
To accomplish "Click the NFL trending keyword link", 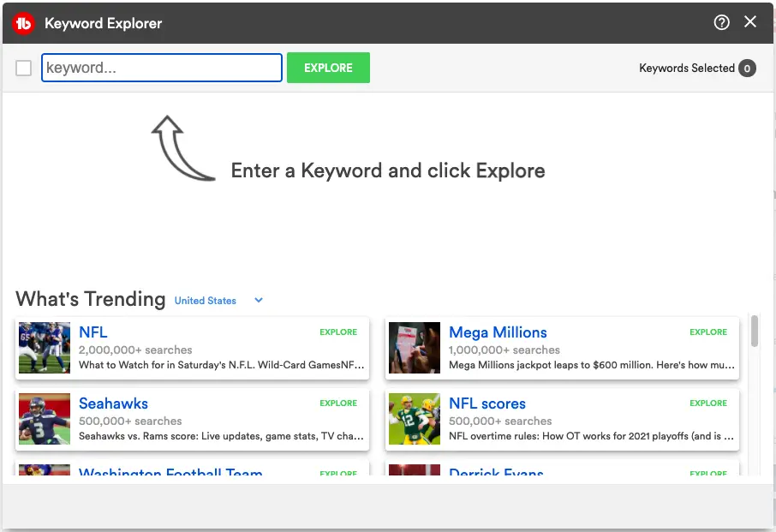I will pos(93,332).
